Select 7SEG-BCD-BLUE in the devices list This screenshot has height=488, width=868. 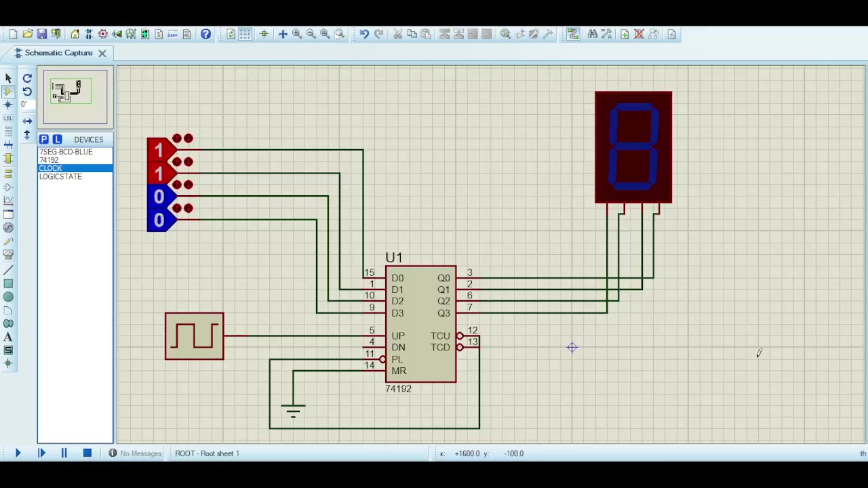tap(66, 152)
